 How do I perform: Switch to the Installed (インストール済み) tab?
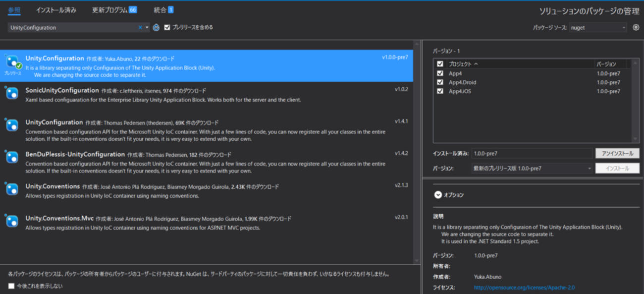click(56, 10)
